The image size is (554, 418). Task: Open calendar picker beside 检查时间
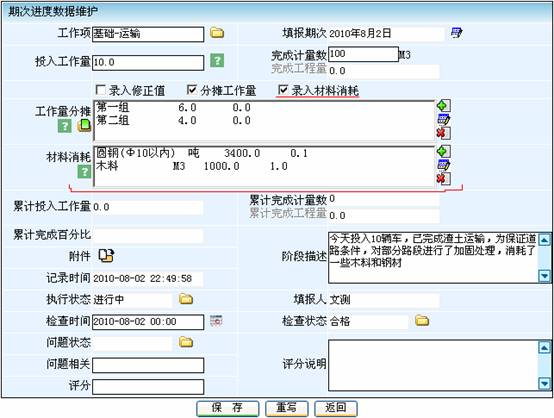click(x=216, y=321)
